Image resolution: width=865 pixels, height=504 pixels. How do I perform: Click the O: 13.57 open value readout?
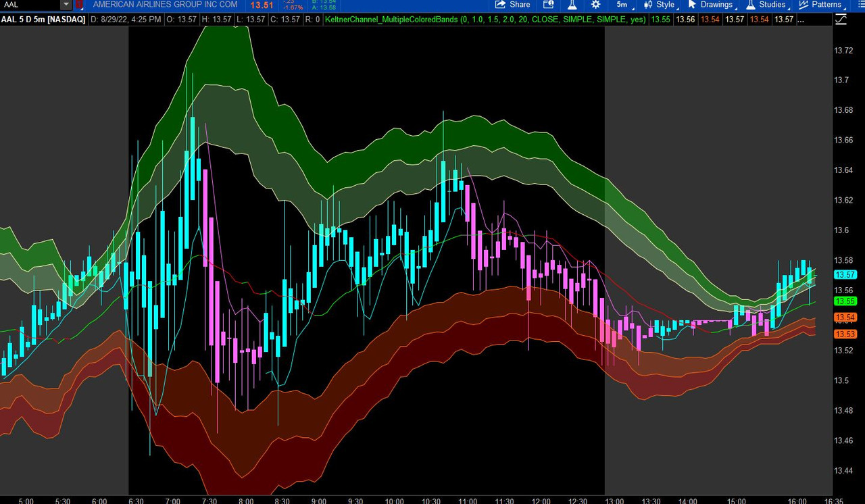click(x=181, y=20)
